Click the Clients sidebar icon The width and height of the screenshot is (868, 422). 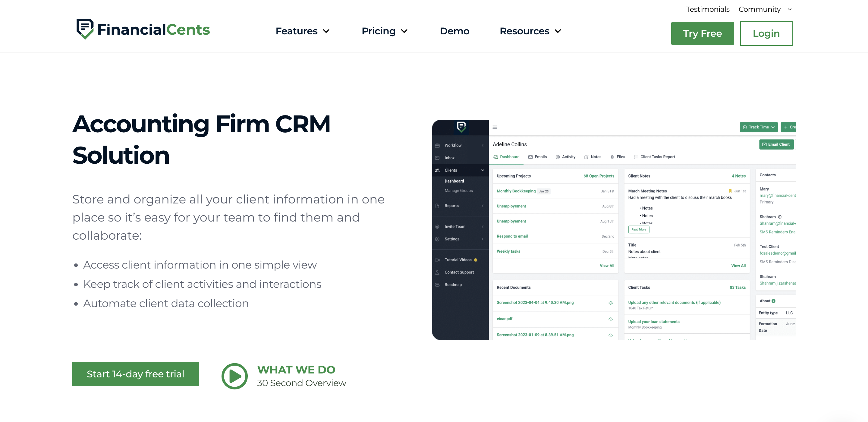(x=437, y=170)
